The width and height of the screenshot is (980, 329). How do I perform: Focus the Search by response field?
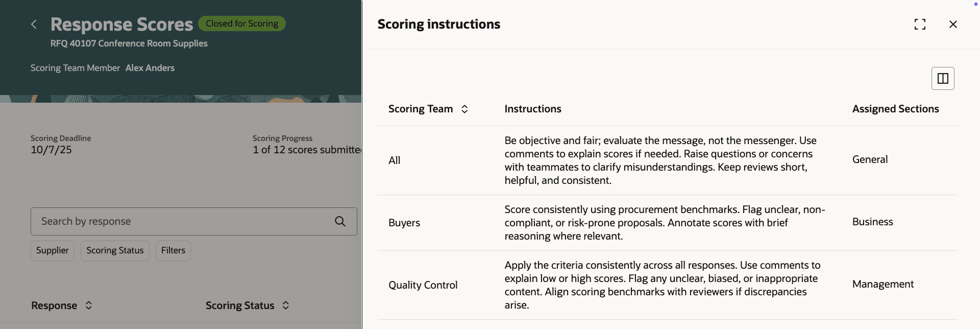[x=179, y=221]
